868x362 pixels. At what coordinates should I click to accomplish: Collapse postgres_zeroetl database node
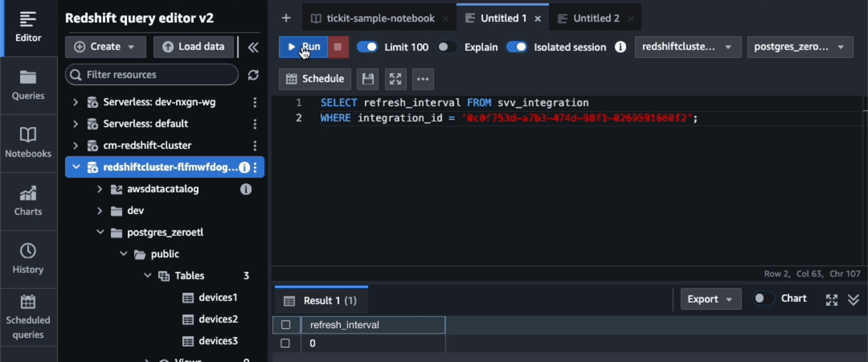(100, 232)
